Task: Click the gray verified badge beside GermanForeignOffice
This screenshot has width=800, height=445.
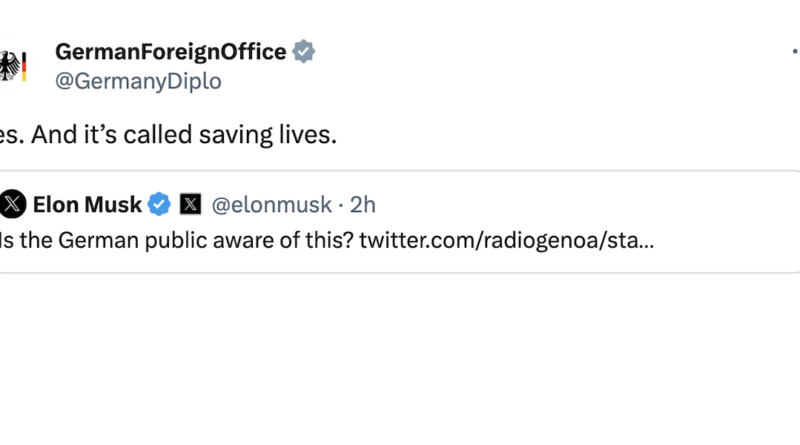Action: (304, 52)
